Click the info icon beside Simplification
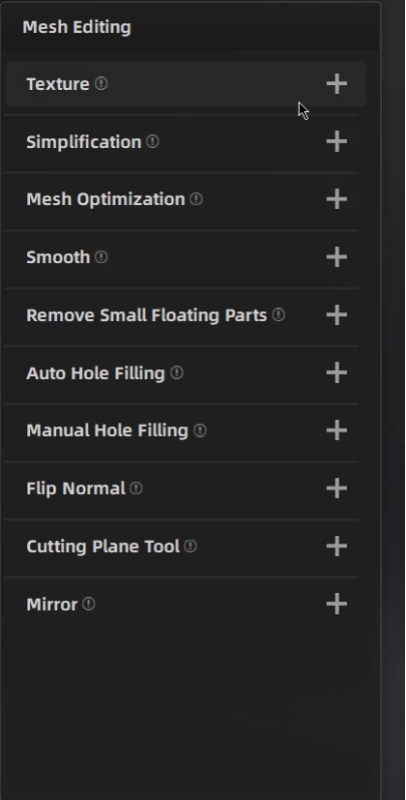This screenshot has height=800, width=406. click(153, 141)
